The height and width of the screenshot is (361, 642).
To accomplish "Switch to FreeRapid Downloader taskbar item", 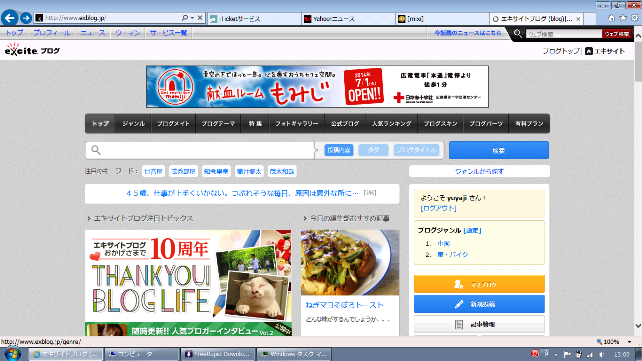I will pyautogui.click(x=218, y=354).
